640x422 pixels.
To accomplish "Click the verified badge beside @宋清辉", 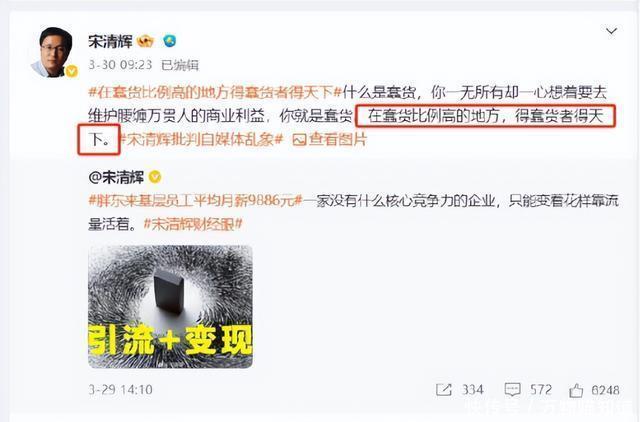I will pyautogui.click(x=155, y=177).
